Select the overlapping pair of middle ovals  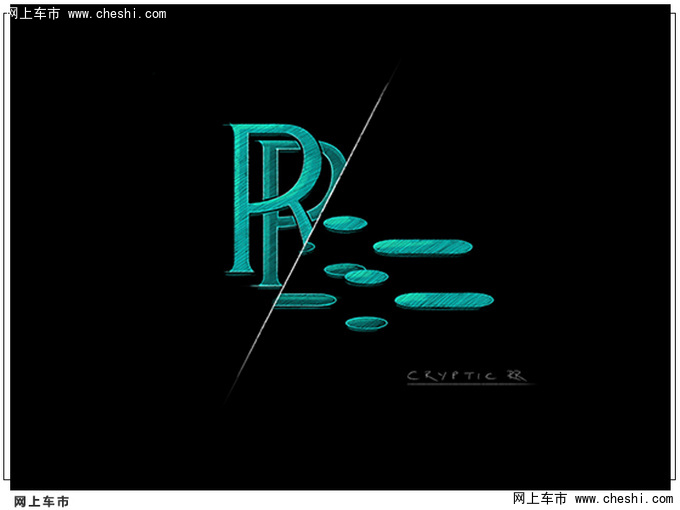(357, 273)
